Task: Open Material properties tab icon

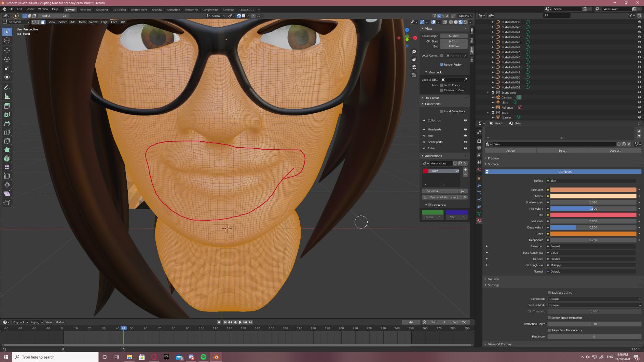Action: 479,221
